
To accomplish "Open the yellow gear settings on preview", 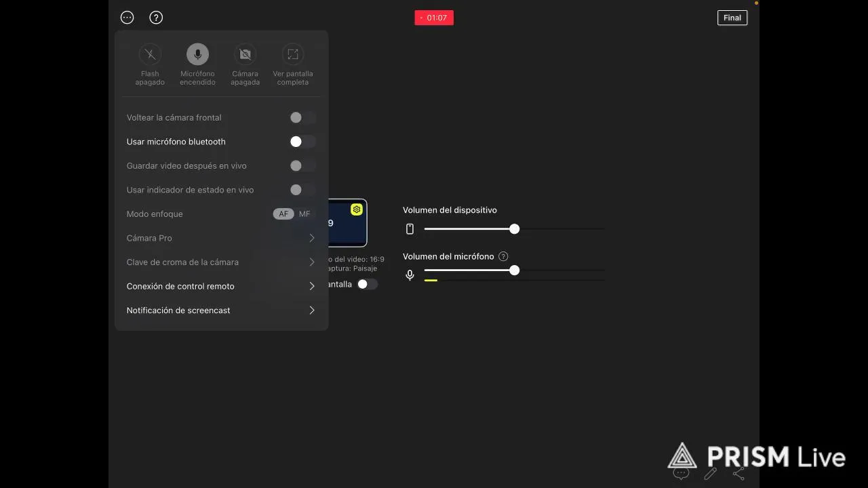I will coord(357,209).
